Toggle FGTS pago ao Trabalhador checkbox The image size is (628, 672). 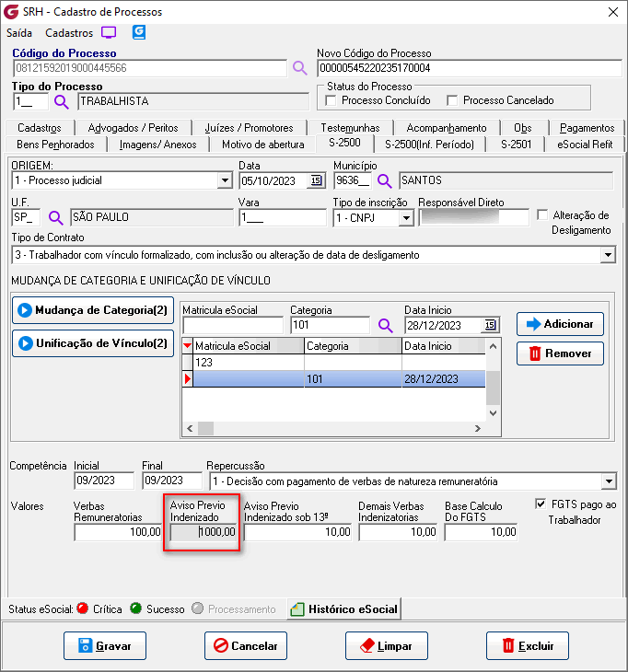pos(541,504)
